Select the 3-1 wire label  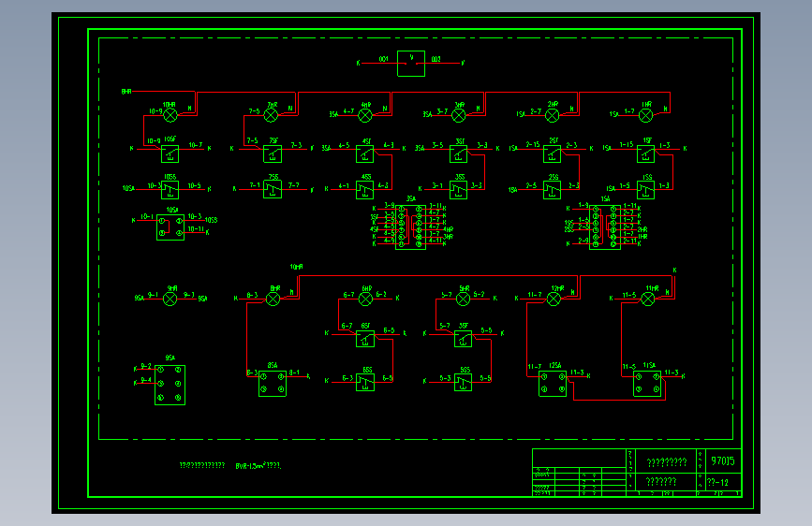point(437,185)
